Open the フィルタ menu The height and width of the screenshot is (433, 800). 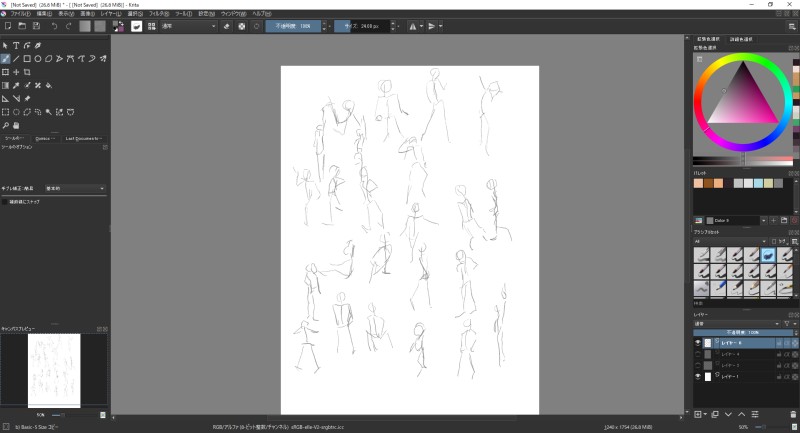(x=159, y=14)
